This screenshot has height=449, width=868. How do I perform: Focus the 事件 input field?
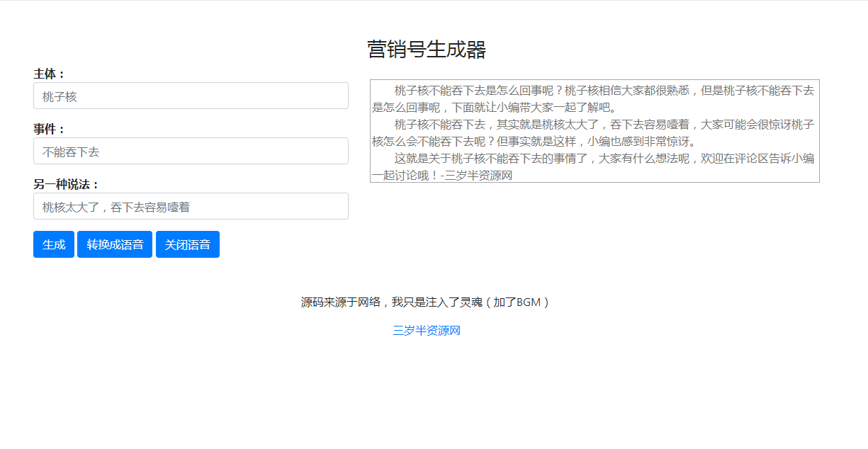click(x=191, y=152)
